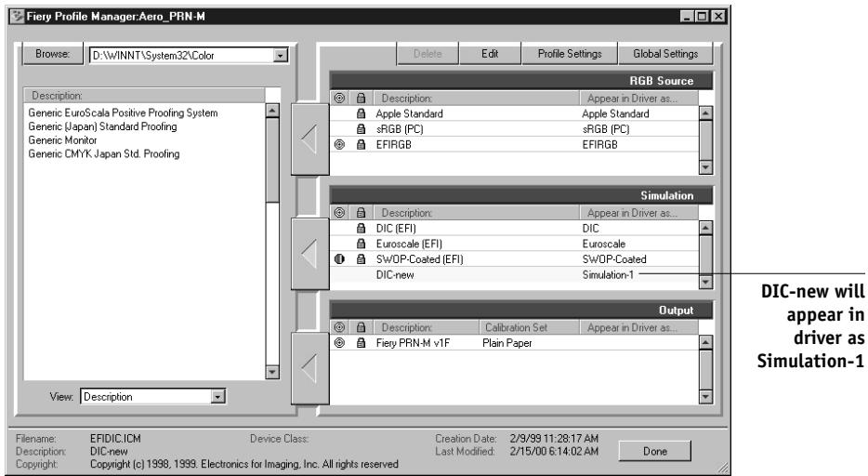Click scroll down arrow in left profile list
Viewport: 868px width, 476px height.
tap(271, 372)
